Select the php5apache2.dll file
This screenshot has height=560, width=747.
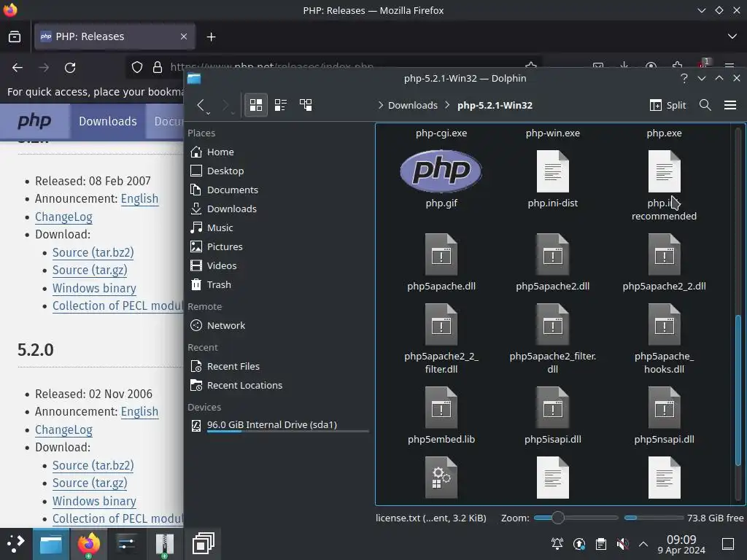coord(553,262)
